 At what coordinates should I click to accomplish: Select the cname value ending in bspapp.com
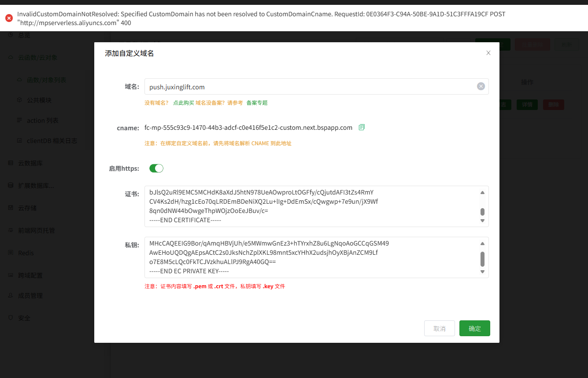coord(248,128)
